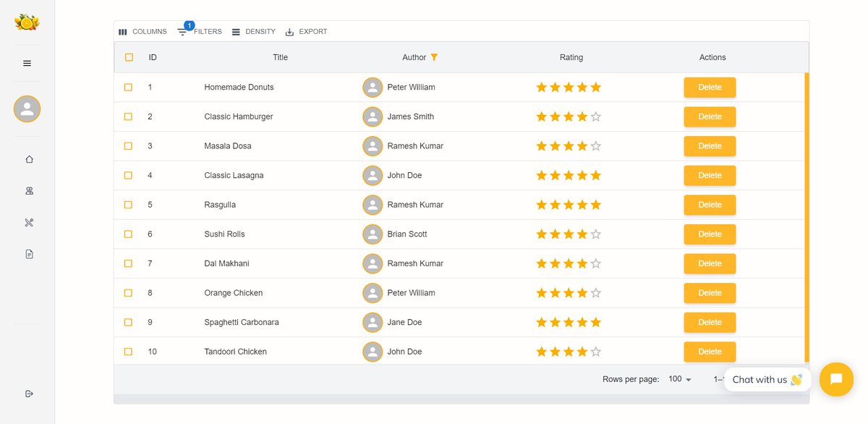Click the horizontal scrollbar under the table
This screenshot has width=868, height=424.
[x=461, y=399]
